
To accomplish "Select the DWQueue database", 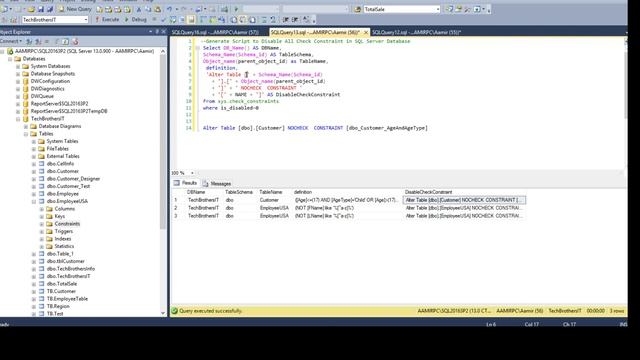I will (x=42, y=96).
